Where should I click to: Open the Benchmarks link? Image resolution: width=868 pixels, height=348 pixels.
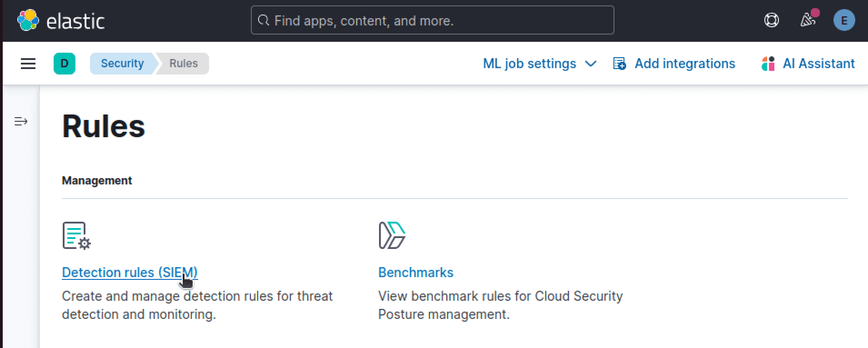click(x=416, y=272)
